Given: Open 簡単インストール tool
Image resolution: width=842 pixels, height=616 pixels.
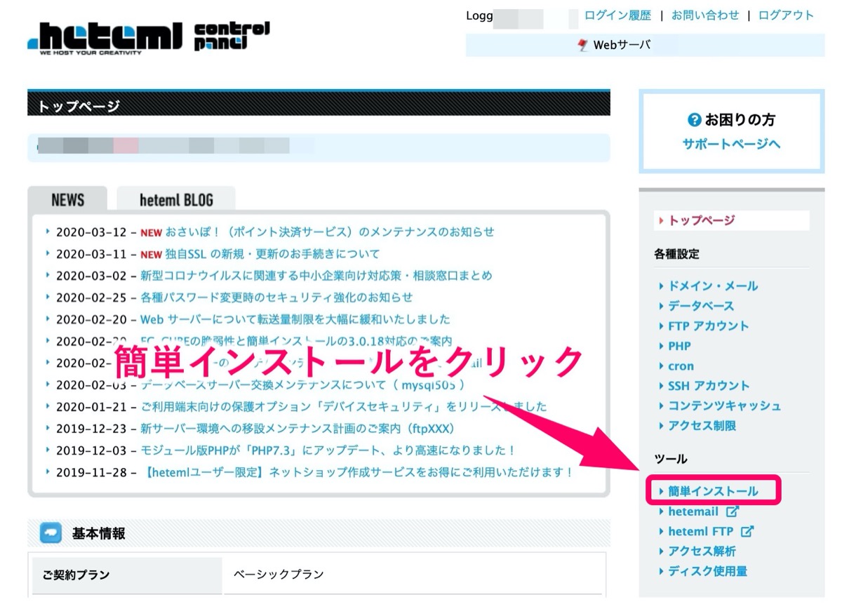Looking at the screenshot, I should [713, 491].
